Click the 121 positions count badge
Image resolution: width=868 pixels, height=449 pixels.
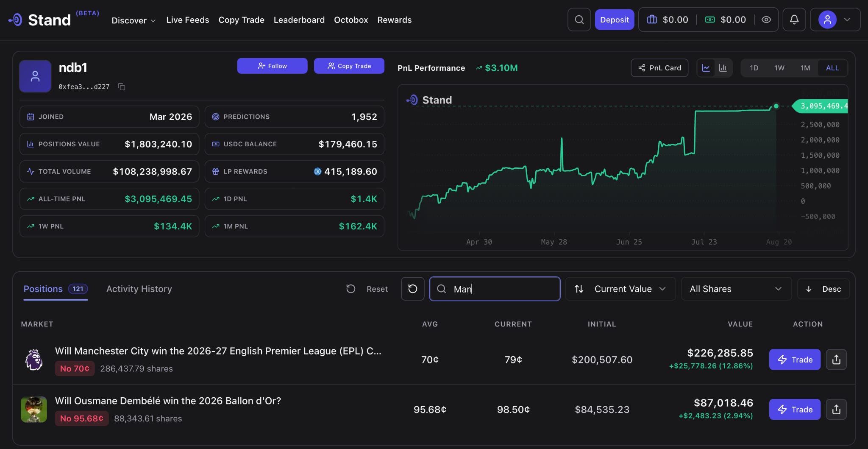(78, 289)
